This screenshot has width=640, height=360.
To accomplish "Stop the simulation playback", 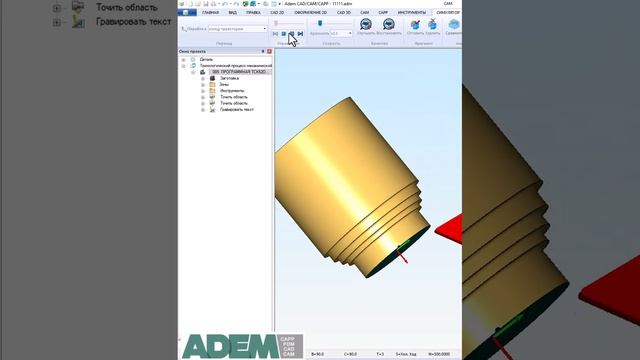I will pyautogui.click(x=284, y=34).
